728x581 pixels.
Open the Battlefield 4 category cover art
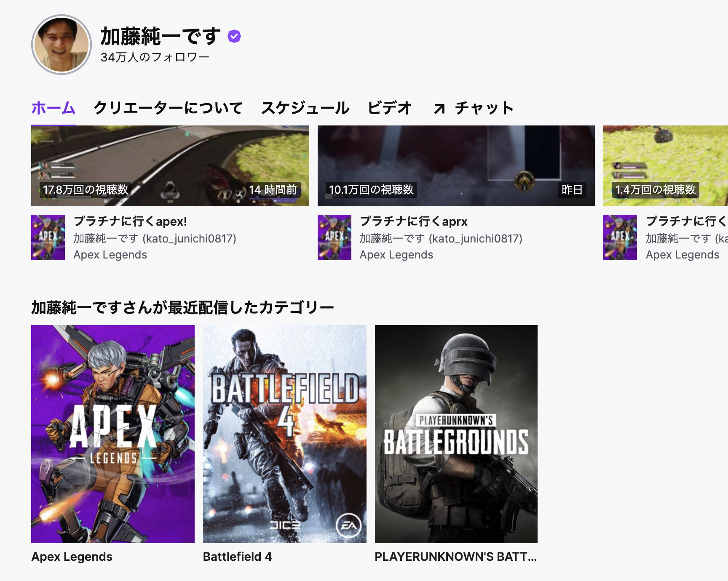click(285, 434)
